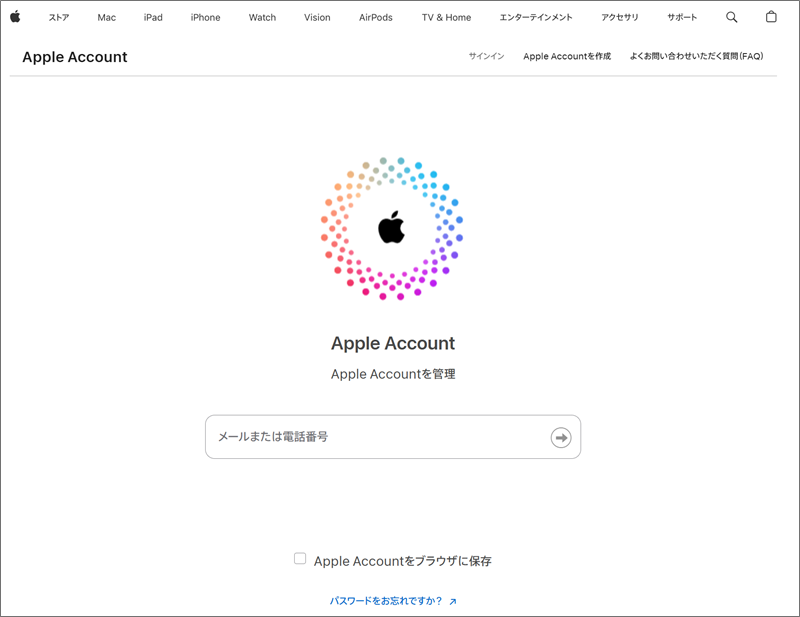Screen dimensions: 800x617
Task: Click the Apple logo in navigation bar
Action: click(15, 16)
